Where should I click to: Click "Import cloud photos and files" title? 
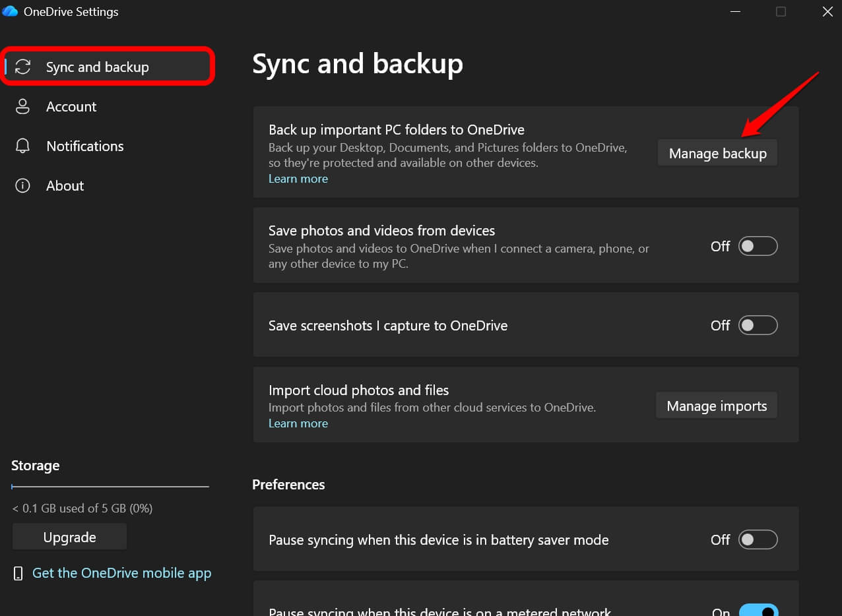[358, 390]
